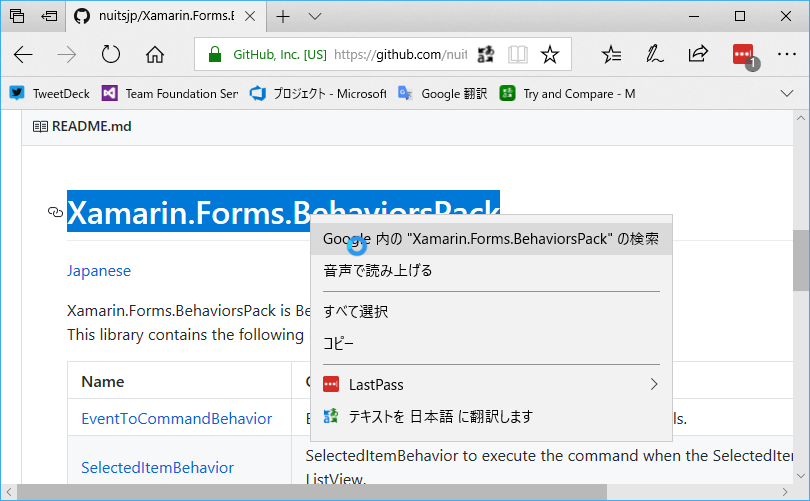This screenshot has height=501, width=810.
Task: Click the horizontal scrollbar left arrow
Action: pyautogui.click(x=9, y=492)
